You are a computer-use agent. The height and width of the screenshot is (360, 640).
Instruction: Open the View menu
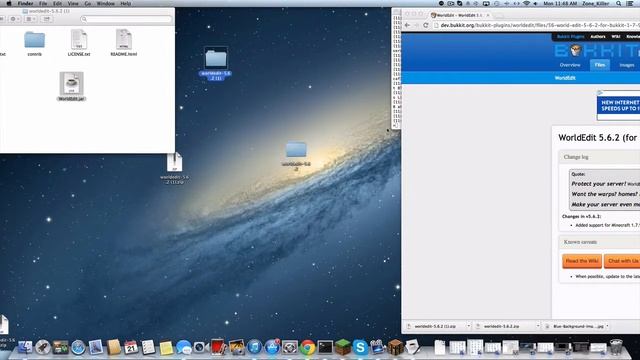pos(73,3)
